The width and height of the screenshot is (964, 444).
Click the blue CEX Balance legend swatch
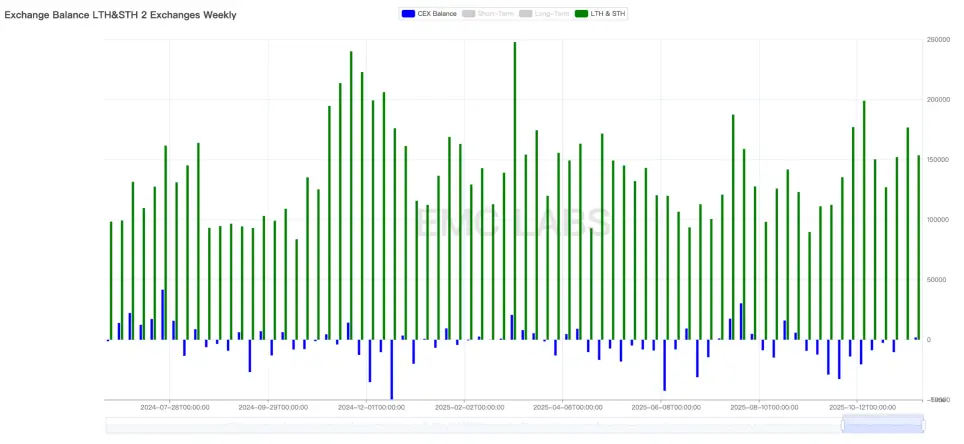point(408,14)
